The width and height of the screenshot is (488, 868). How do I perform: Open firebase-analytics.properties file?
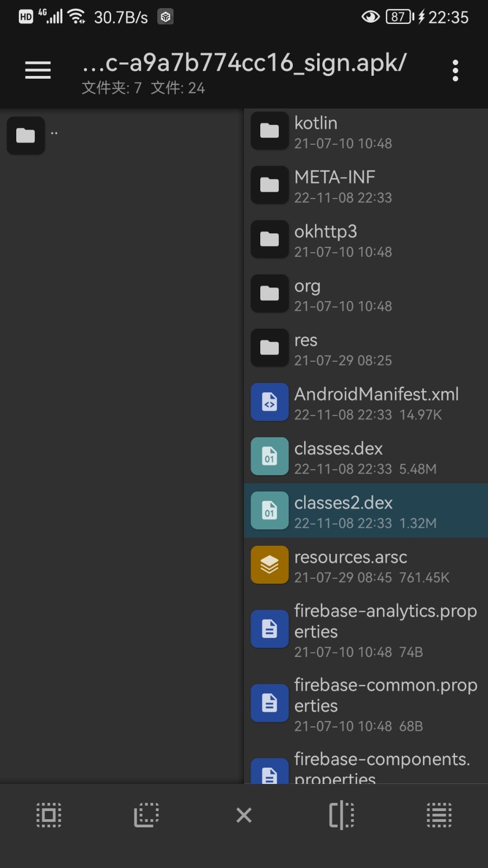click(365, 629)
